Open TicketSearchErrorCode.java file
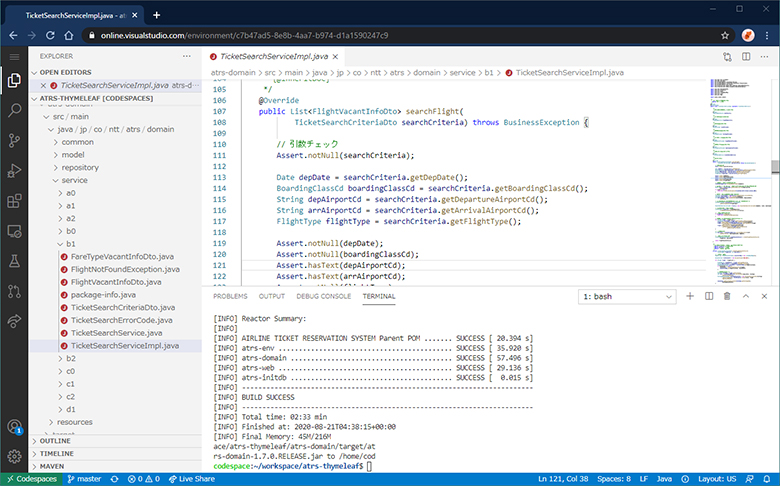 122,320
